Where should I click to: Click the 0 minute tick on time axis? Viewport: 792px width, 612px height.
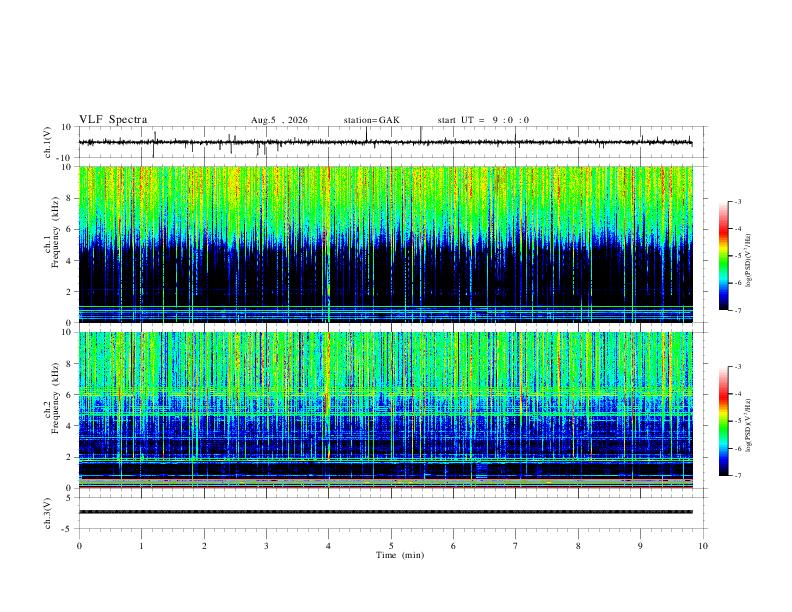79,546
